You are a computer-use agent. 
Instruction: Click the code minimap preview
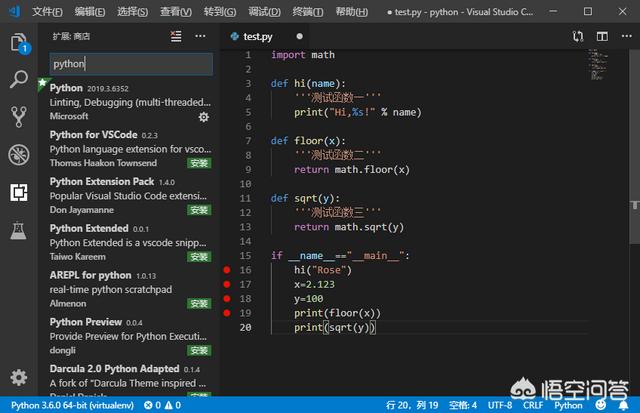click(x=599, y=64)
